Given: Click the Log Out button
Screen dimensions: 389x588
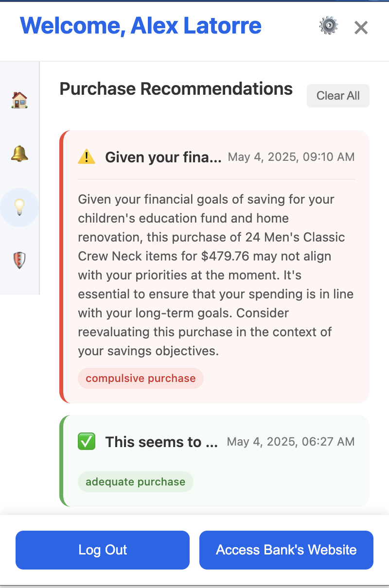Looking at the screenshot, I should click(103, 550).
